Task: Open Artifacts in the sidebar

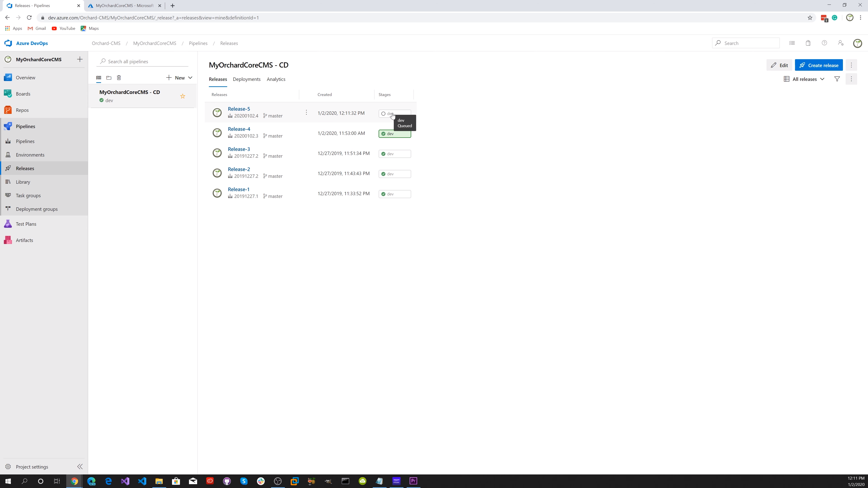Action: (x=24, y=240)
